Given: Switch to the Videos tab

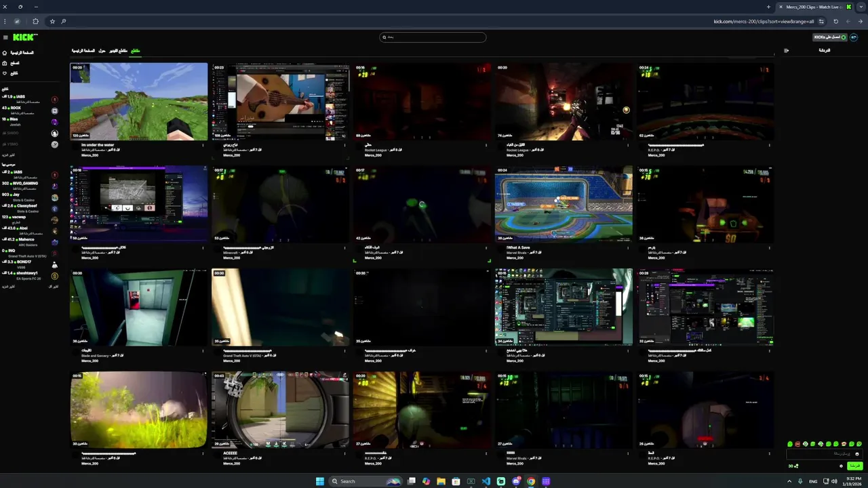Looking at the screenshot, I should click(118, 51).
